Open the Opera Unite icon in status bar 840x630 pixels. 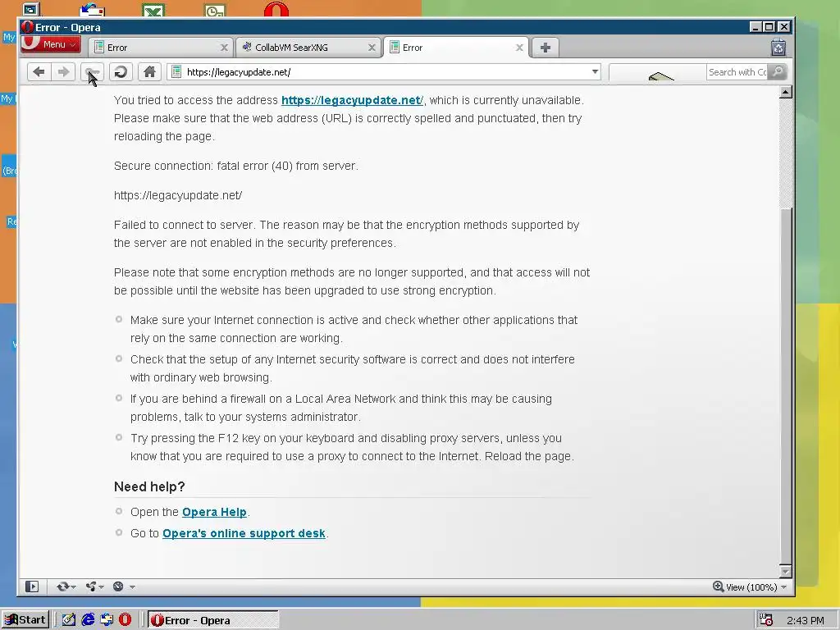[x=92, y=587]
